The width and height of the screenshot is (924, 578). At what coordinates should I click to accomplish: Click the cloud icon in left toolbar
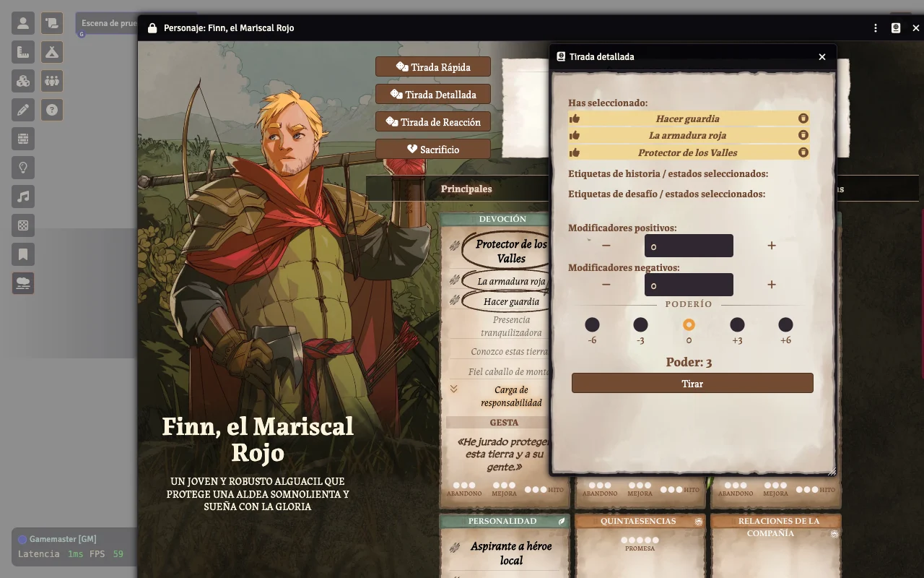[23, 283]
